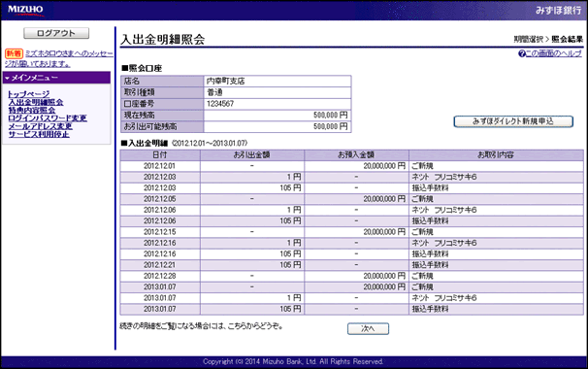Click the date 2012.12.21

coord(159,265)
